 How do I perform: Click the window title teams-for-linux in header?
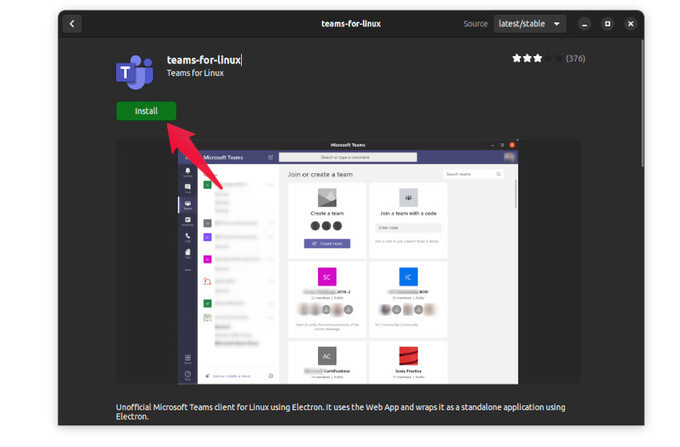(x=351, y=24)
